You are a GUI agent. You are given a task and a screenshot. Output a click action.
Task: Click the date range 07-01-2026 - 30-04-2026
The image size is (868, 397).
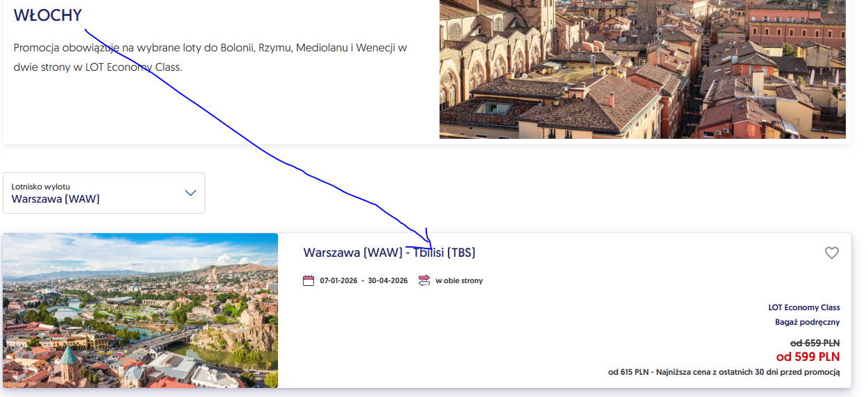point(364,281)
